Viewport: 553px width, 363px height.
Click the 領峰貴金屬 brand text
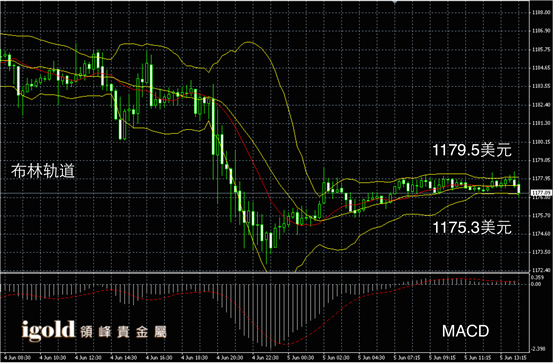(x=123, y=332)
